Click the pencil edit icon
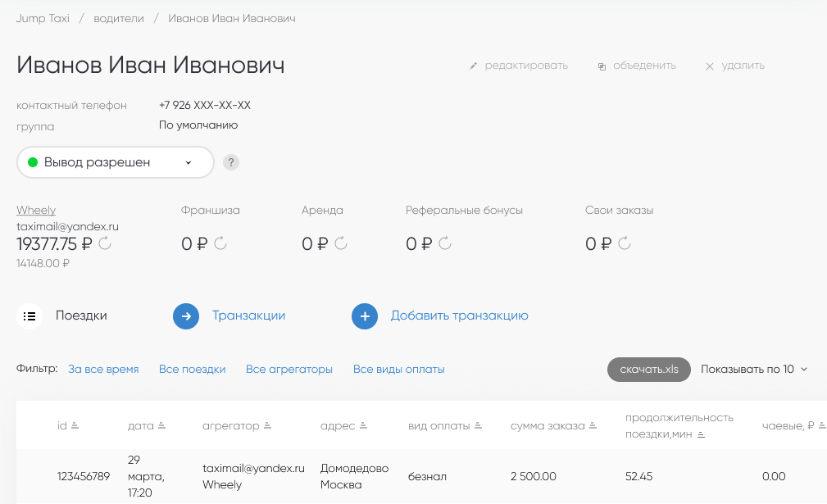 click(473, 66)
